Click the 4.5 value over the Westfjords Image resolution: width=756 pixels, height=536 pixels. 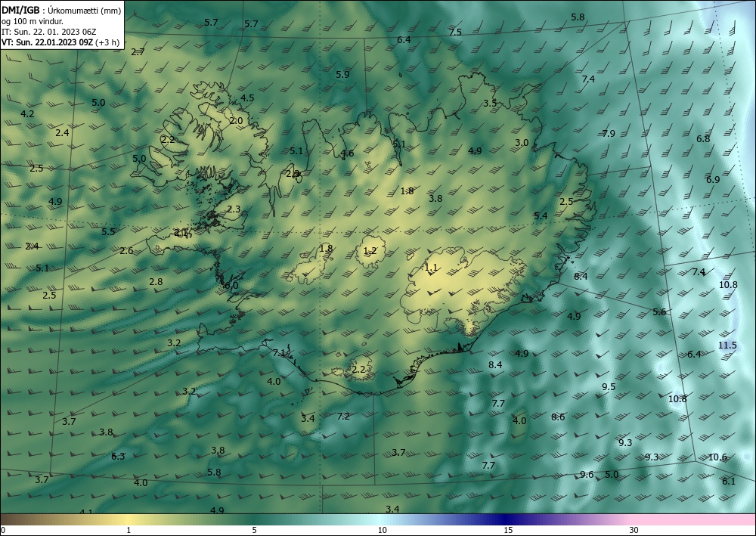pyautogui.click(x=247, y=98)
